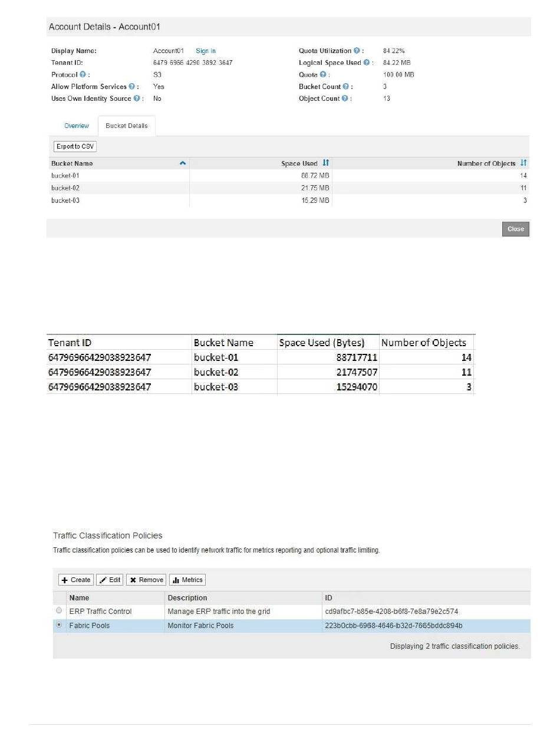Click the Sign in link for Account01
This screenshot has width=560, height=736.
click(206, 51)
